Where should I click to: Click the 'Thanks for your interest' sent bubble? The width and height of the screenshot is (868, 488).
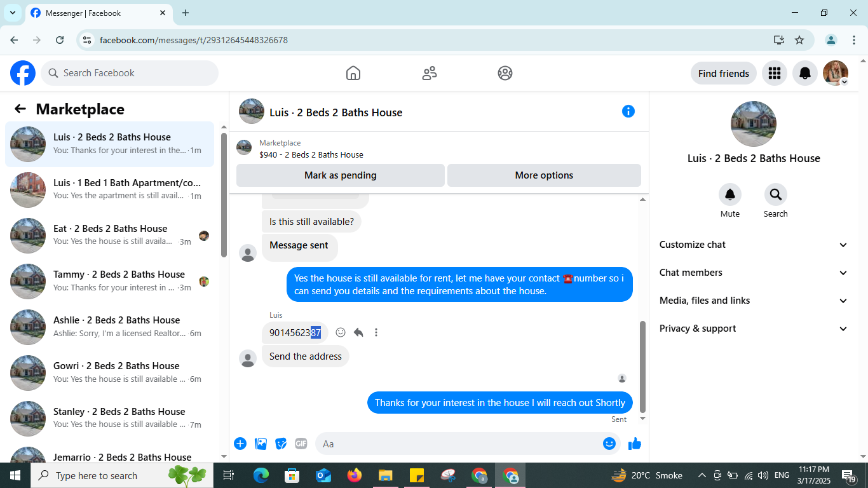[x=500, y=403]
